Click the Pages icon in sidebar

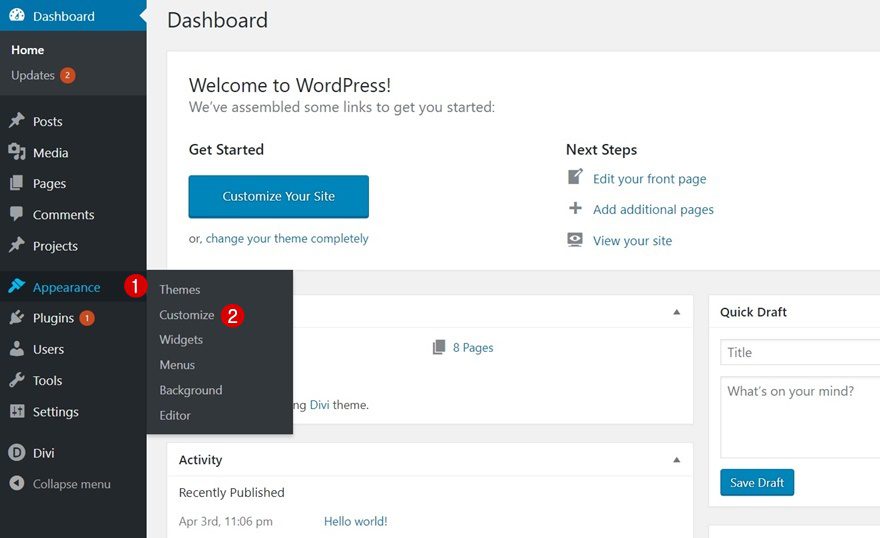point(16,183)
